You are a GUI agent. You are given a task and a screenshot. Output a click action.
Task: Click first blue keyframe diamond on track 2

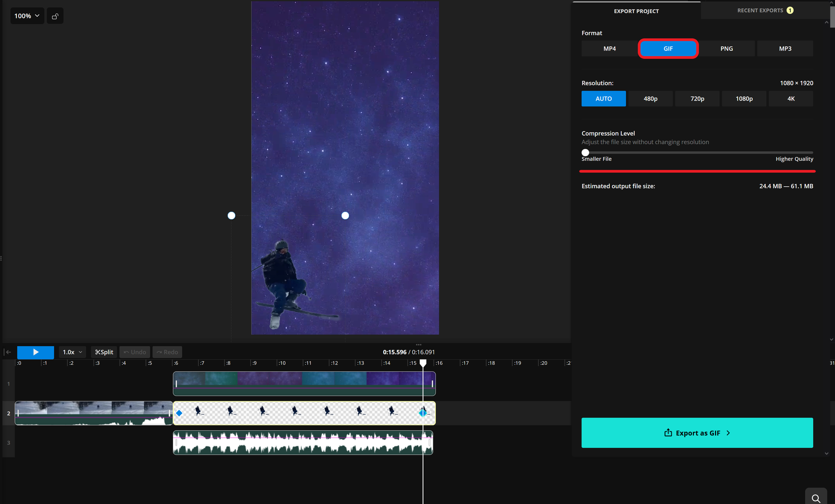point(179,413)
